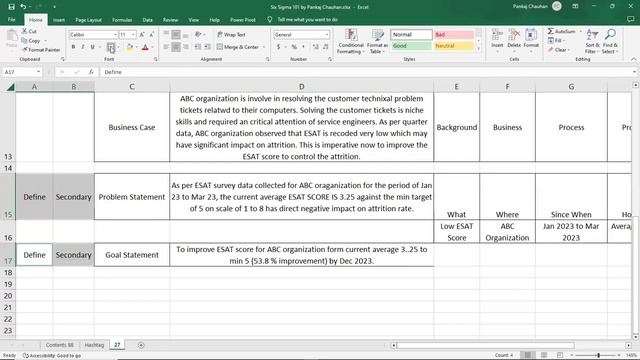Image resolution: width=640 pixels, height=360 pixels.
Task: Open the Font Color dropdown arrow
Action: click(x=152, y=47)
